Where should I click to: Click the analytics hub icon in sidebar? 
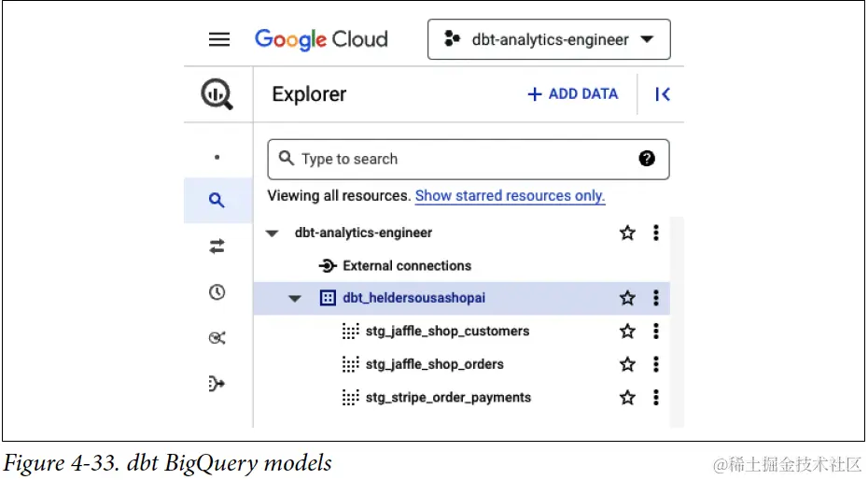click(217, 338)
